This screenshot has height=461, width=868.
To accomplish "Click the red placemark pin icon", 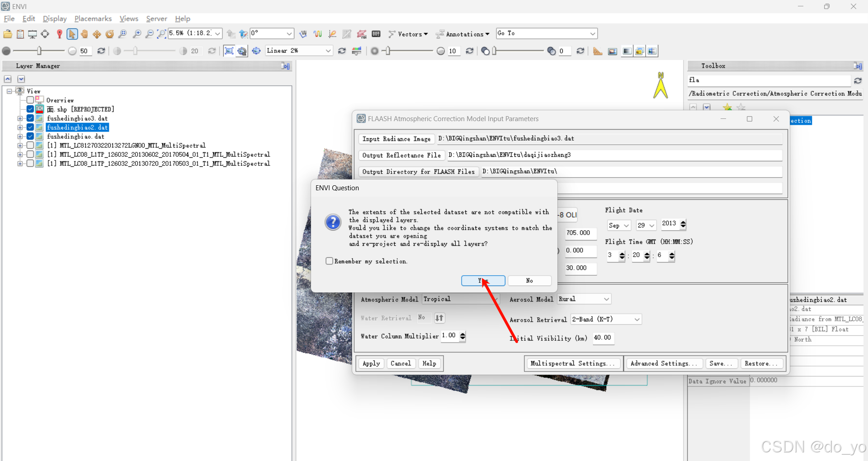I will tap(59, 34).
